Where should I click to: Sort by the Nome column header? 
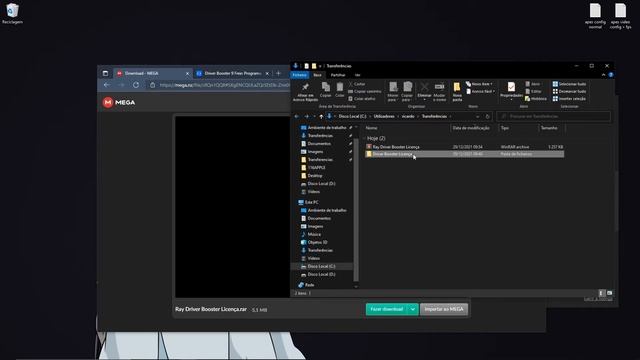pyautogui.click(x=371, y=128)
